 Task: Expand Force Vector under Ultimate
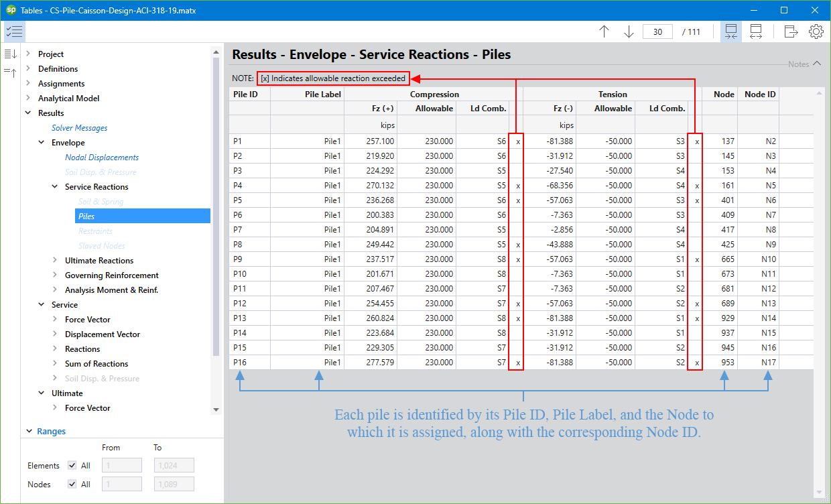point(55,407)
